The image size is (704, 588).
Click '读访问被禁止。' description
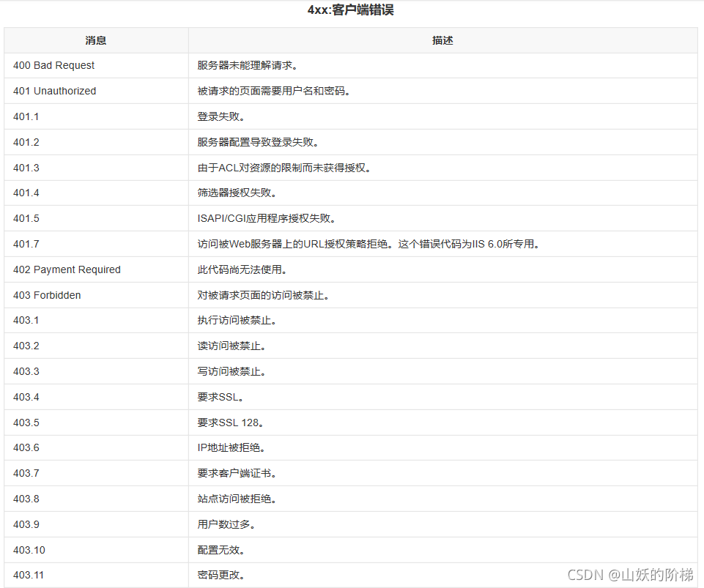coord(231,346)
